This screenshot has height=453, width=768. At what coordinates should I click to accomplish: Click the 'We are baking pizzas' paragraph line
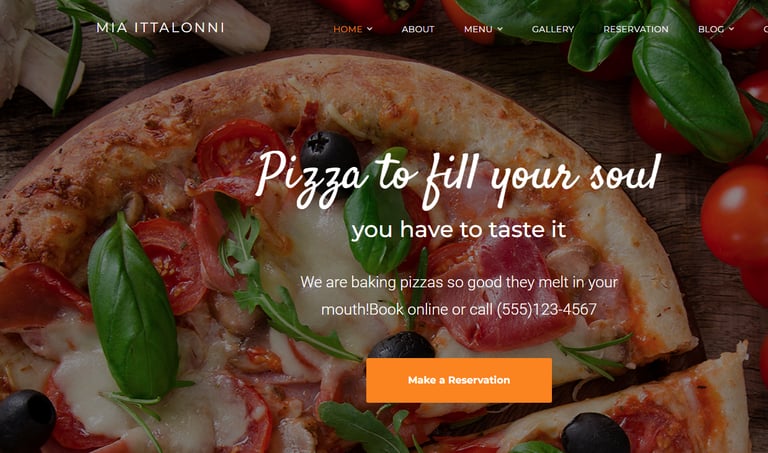tap(459, 282)
